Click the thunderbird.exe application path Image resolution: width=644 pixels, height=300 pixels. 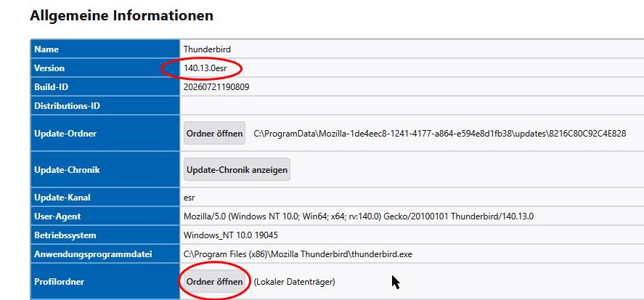[x=298, y=254]
